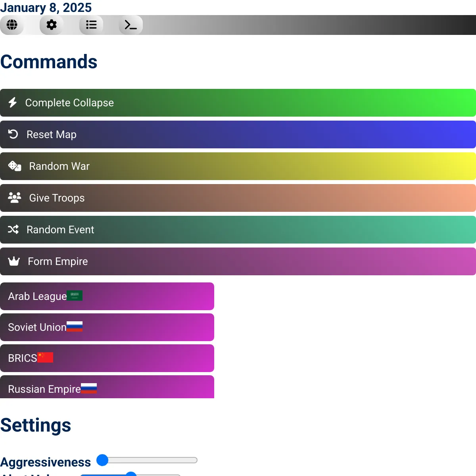Run the Reset Map command
The width and height of the screenshot is (476, 476).
(238, 134)
